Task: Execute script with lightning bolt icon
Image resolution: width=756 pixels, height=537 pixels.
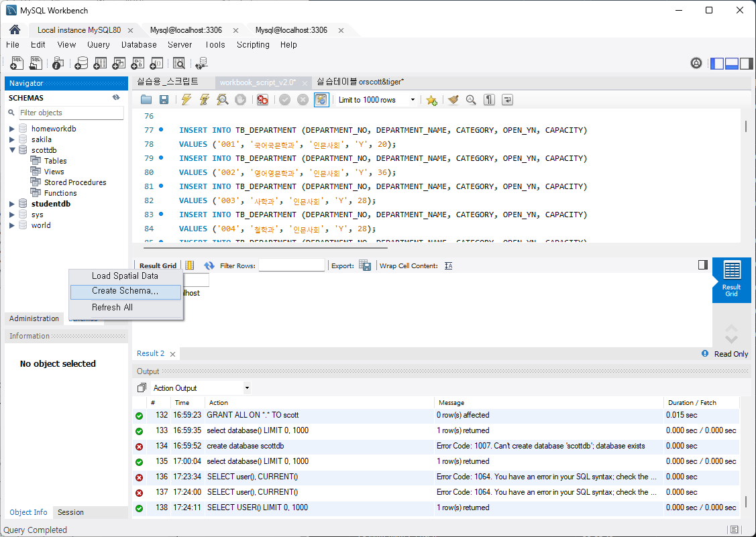Action: click(x=186, y=100)
